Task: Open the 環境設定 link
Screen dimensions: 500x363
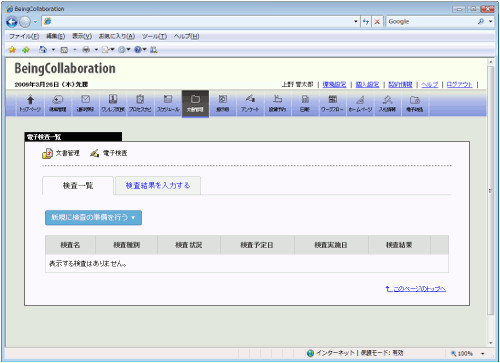Action: [334, 85]
